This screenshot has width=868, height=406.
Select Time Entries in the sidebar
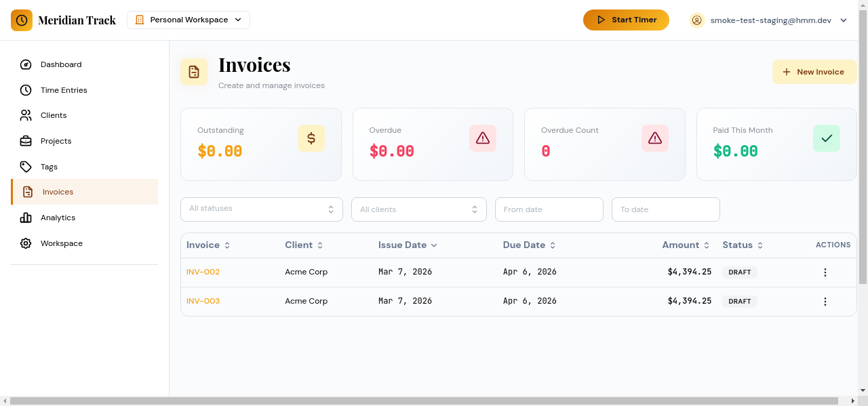coord(64,90)
